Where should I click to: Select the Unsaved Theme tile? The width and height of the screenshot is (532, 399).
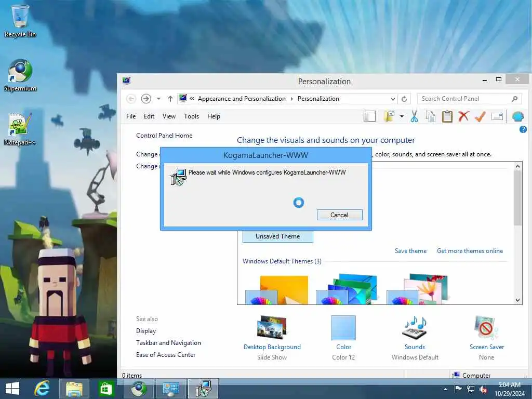pyautogui.click(x=277, y=236)
